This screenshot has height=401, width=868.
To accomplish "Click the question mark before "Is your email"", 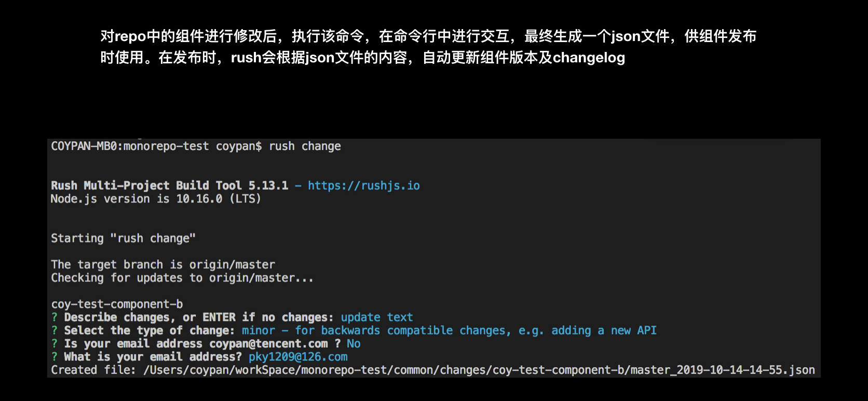I will point(55,344).
